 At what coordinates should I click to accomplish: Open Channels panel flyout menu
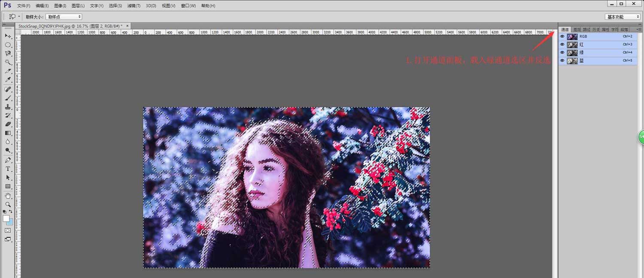[638, 30]
